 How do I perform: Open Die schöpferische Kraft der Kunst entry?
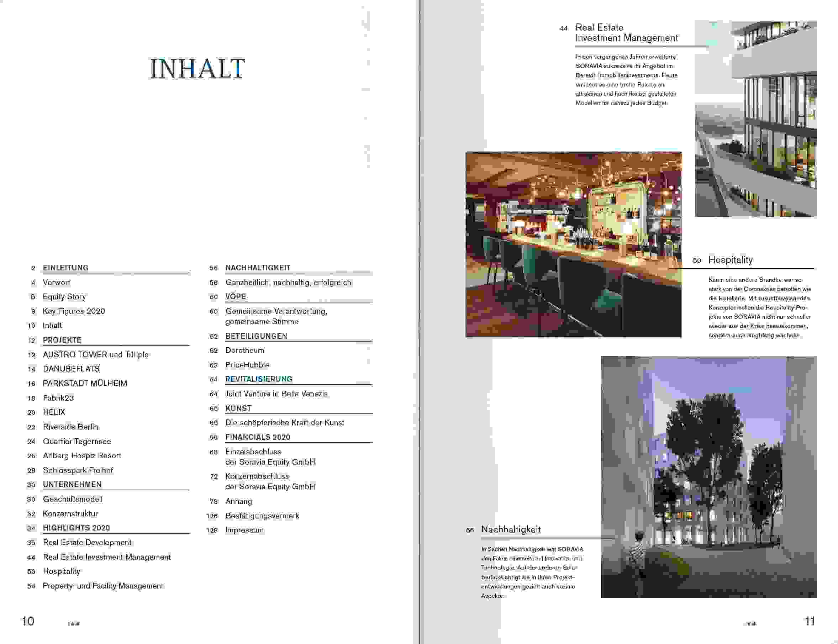[285, 422]
